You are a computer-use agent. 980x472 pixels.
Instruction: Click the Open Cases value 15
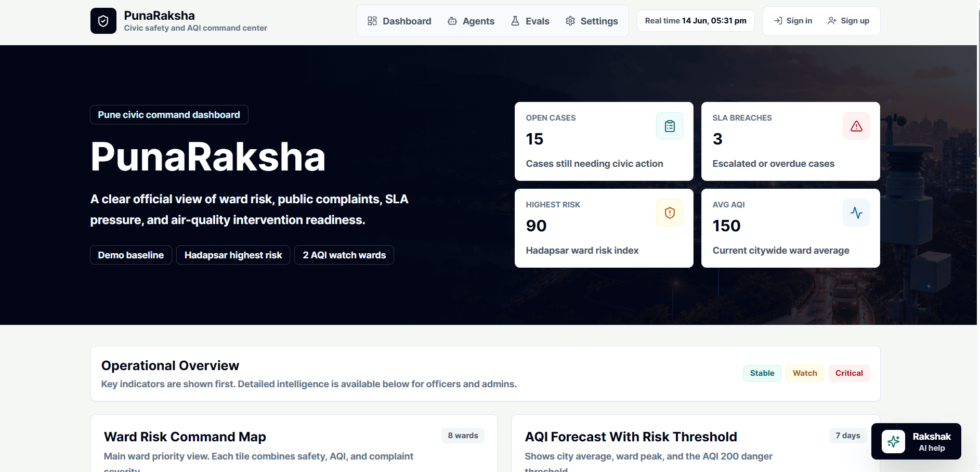pyautogui.click(x=534, y=139)
